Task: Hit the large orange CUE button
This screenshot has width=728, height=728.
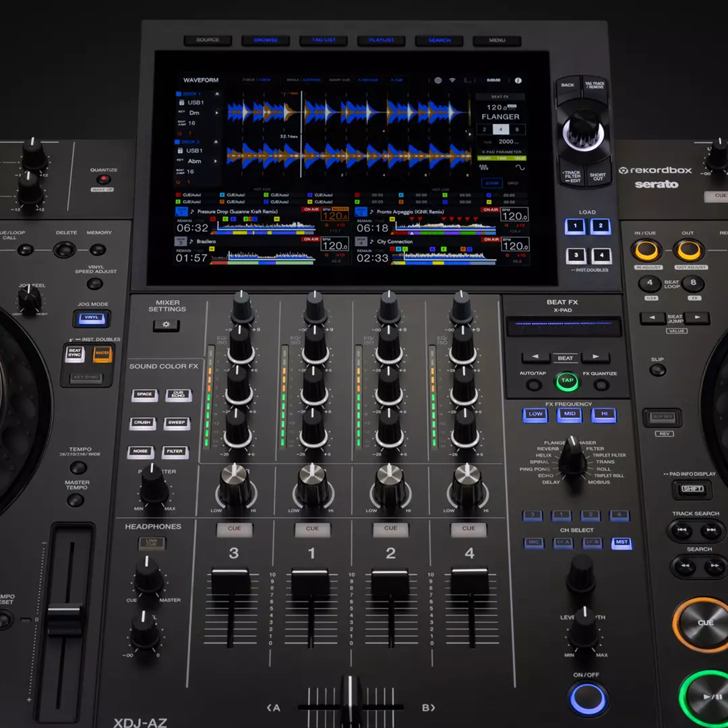Action: 704,624
